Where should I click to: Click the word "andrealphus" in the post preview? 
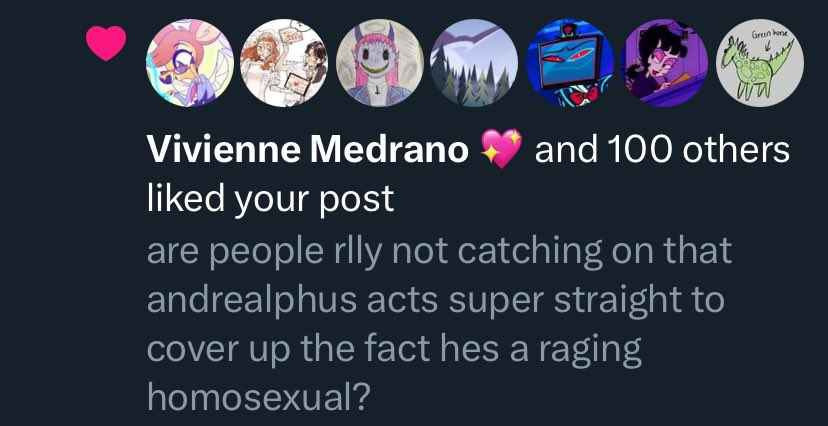[252, 301]
